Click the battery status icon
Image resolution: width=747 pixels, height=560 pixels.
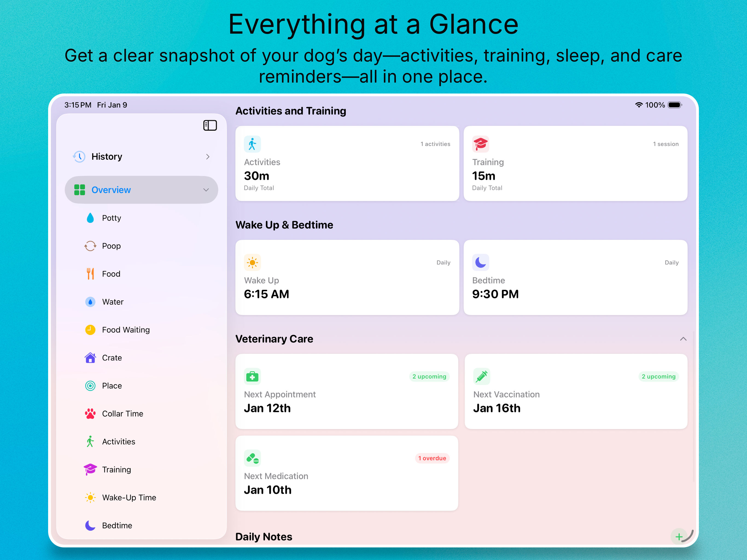675,105
